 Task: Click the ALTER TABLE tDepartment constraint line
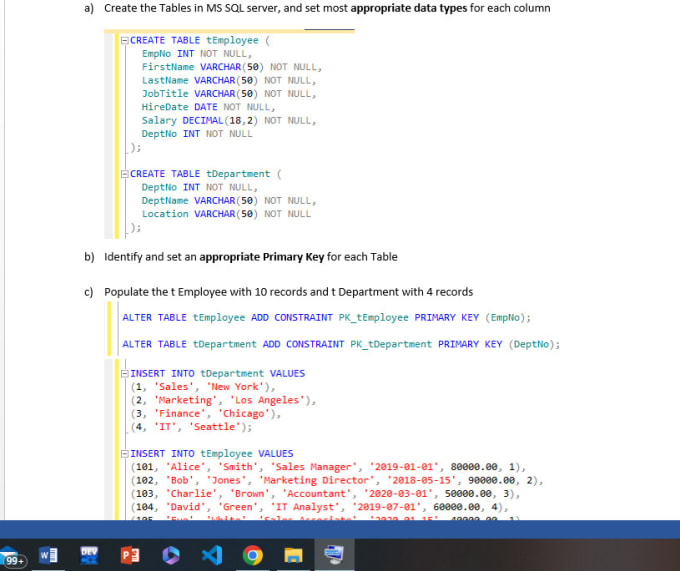tap(341, 344)
